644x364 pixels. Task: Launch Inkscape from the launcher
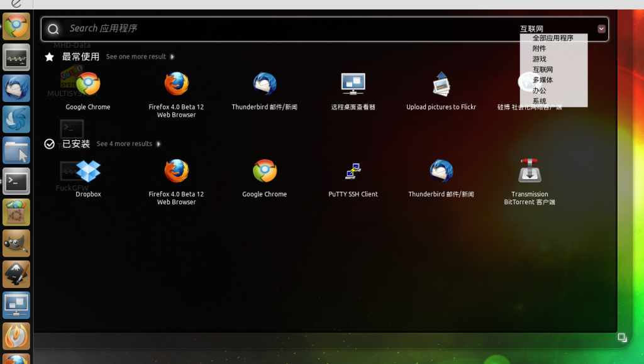click(16, 274)
